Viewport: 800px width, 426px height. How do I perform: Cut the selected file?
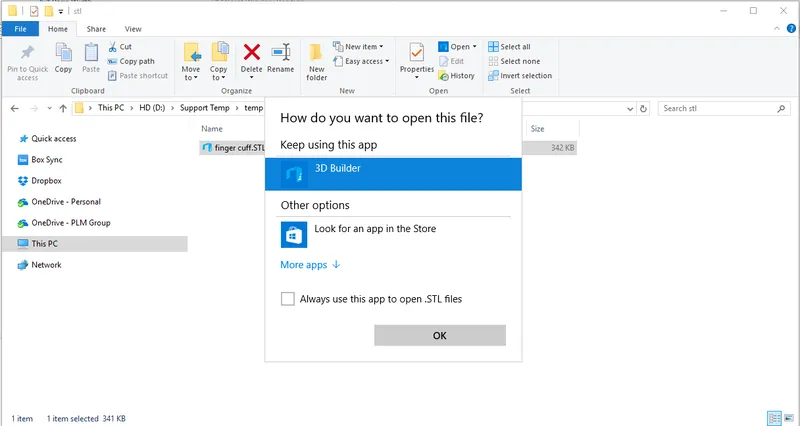[120, 47]
